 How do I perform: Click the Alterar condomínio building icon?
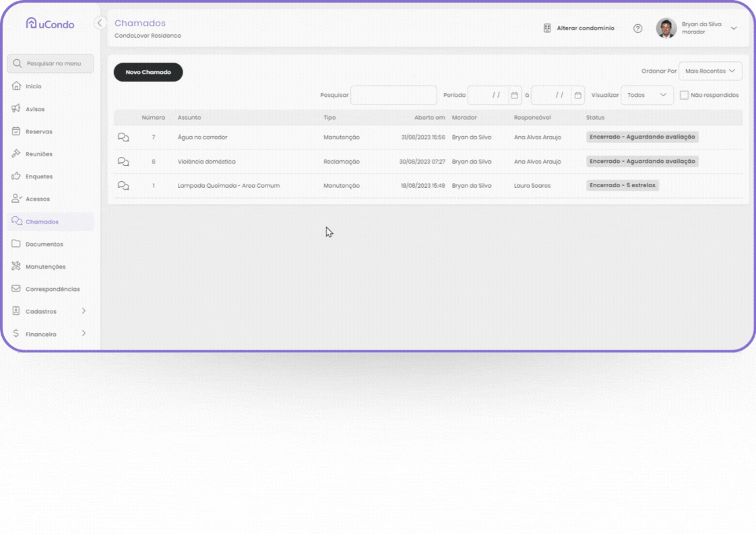547,28
